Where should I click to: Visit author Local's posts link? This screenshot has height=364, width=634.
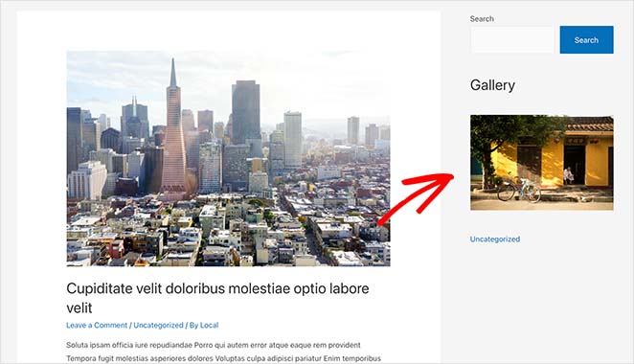[x=210, y=325]
